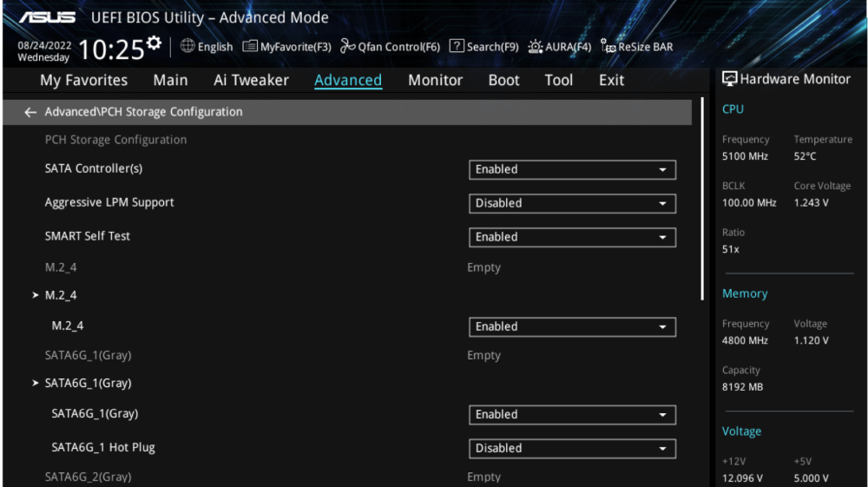Click the CPU section heading
868x487 pixels.
point(733,109)
